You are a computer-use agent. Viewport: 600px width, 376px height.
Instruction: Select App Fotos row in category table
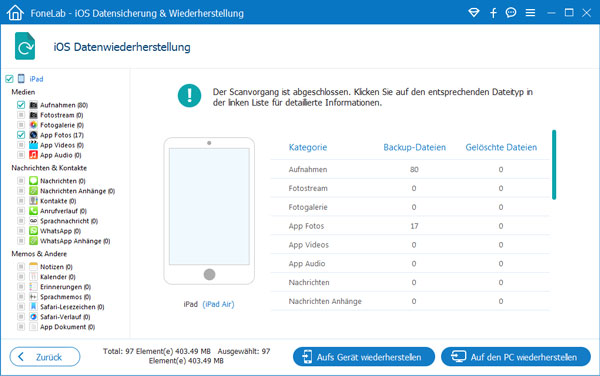[410, 226]
